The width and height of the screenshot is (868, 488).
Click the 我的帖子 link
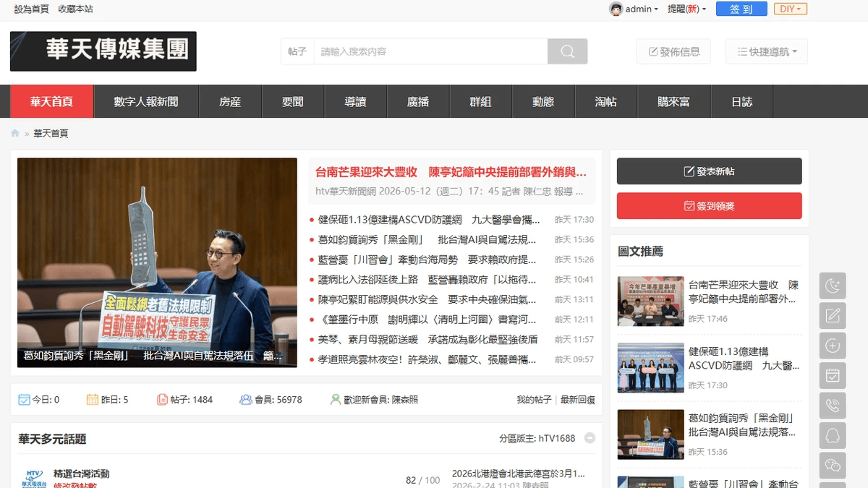534,400
